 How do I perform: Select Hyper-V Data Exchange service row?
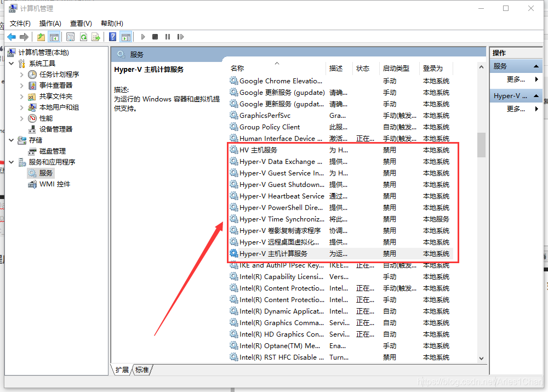click(x=341, y=162)
